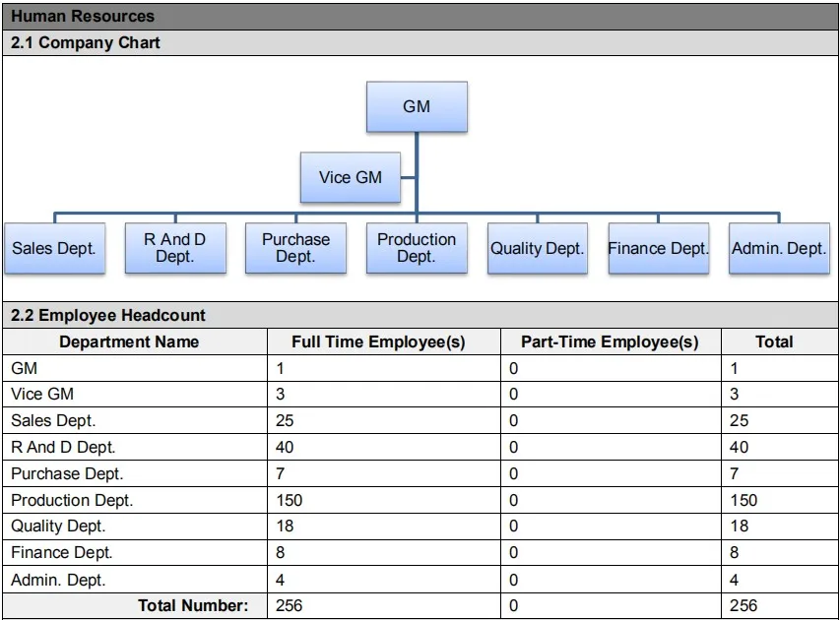Click the GM box in the company chart
Viewport: 840px width, 620px height.
click(417, 106)
